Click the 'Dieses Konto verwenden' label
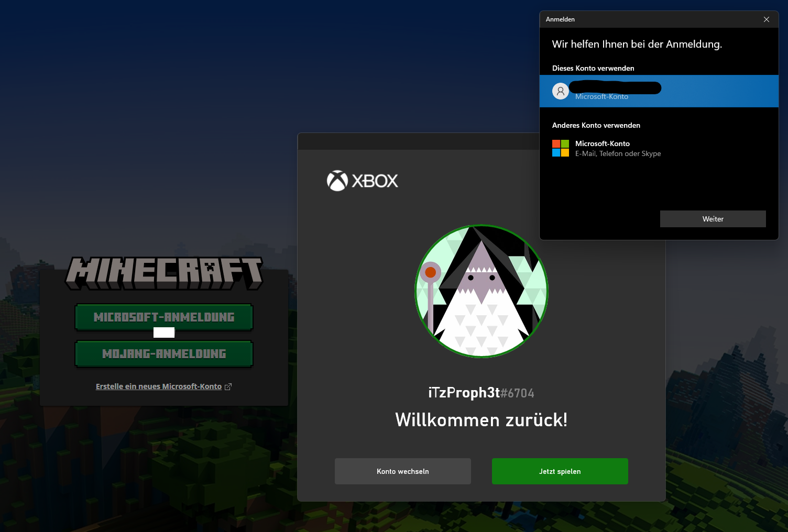Viewport: 788px width, 532px height. pyautogui.click(x=593, y=68)
